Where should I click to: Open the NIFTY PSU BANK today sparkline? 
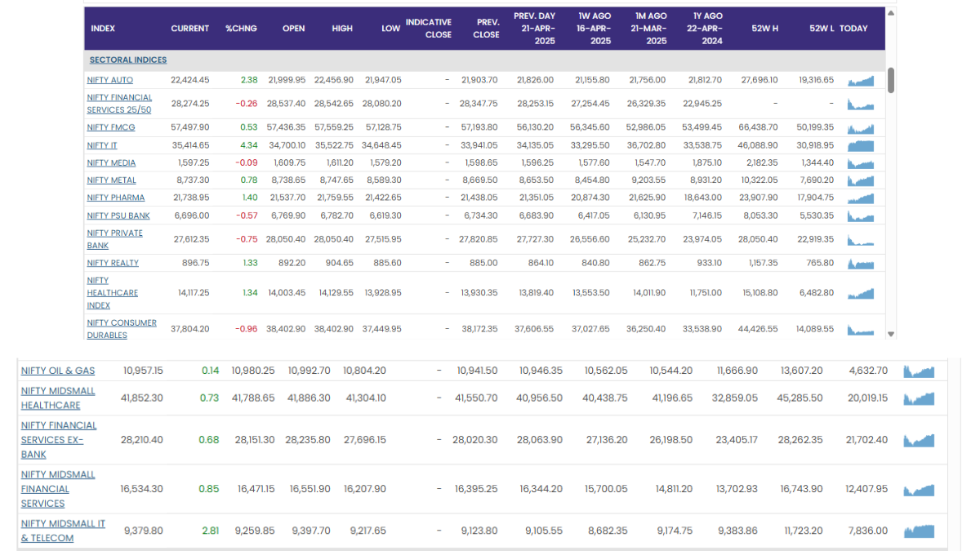point(861,216)
